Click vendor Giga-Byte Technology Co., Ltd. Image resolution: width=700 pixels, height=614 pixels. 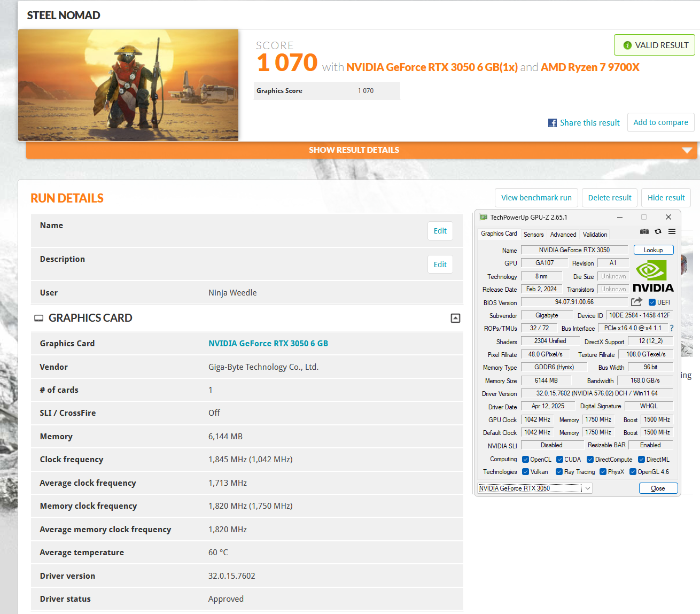(263, 367)
